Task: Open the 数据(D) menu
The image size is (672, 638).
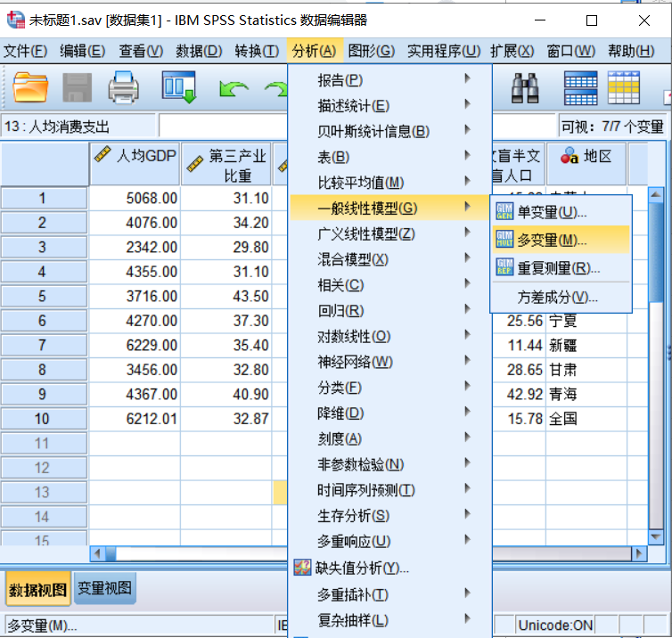Action: point(199,52)
